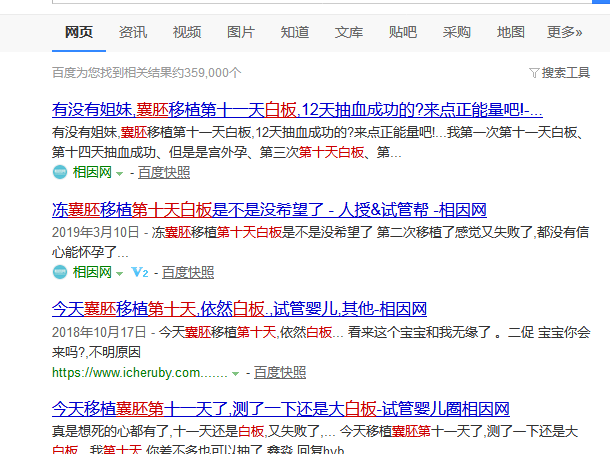Select the 图片 search tab
This screenshot has width=610, height=454.
(x=241, y=32)
